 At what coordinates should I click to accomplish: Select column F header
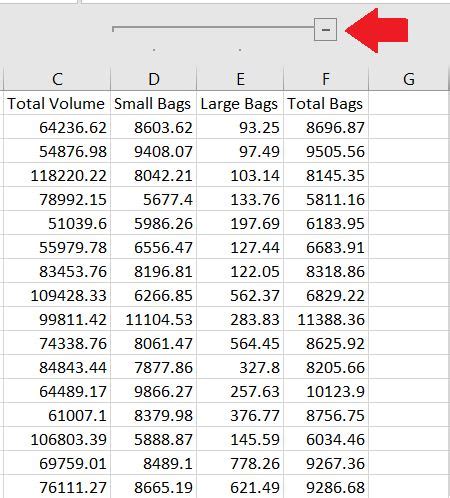(x=326, y=79)
